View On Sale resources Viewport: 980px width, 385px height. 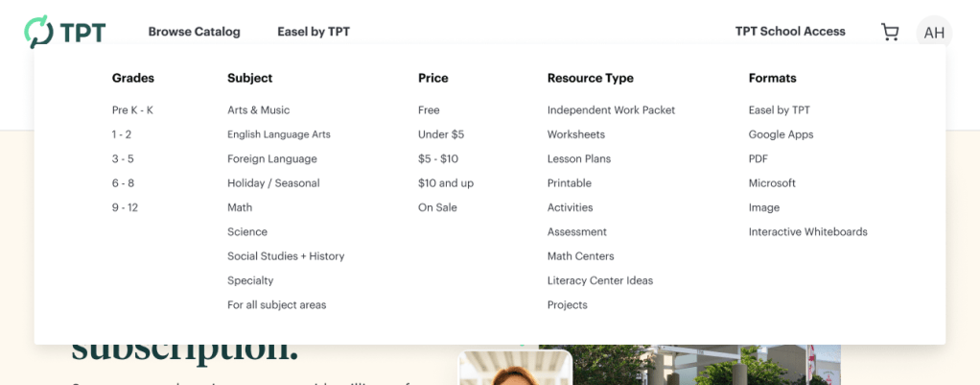[x=437, y=207]
